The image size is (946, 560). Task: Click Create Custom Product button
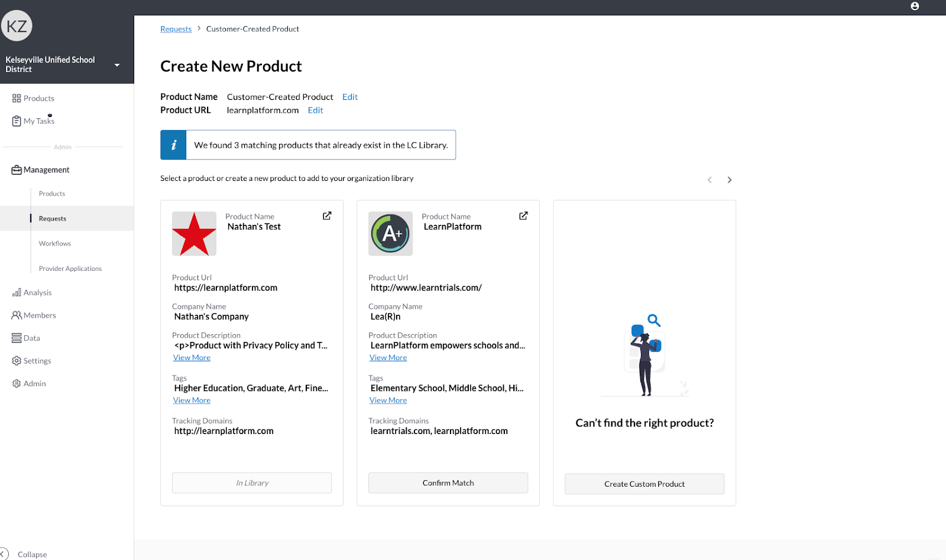tap(644, 484)
